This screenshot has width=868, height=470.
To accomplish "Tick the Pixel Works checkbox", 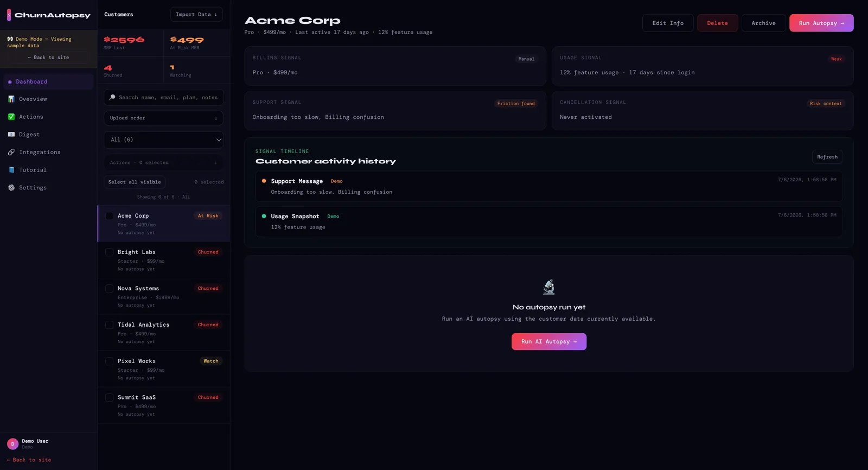I will point(110,361).
